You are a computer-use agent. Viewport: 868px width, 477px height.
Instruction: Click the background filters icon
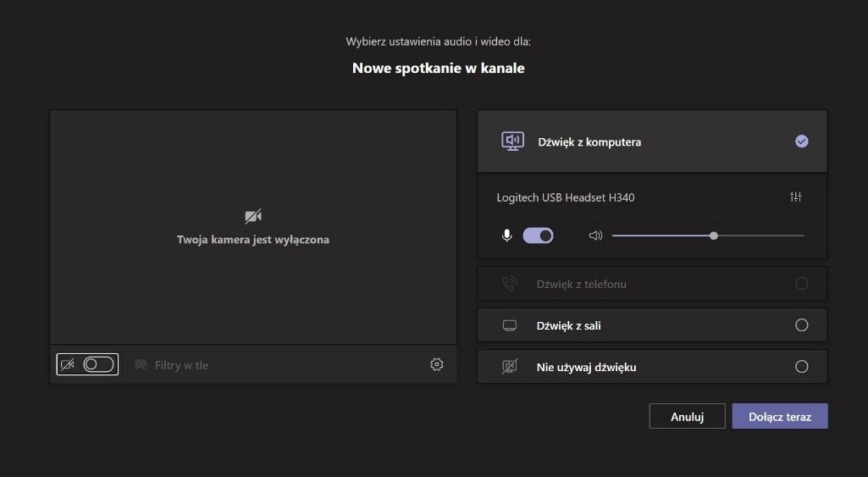point(141,364)
